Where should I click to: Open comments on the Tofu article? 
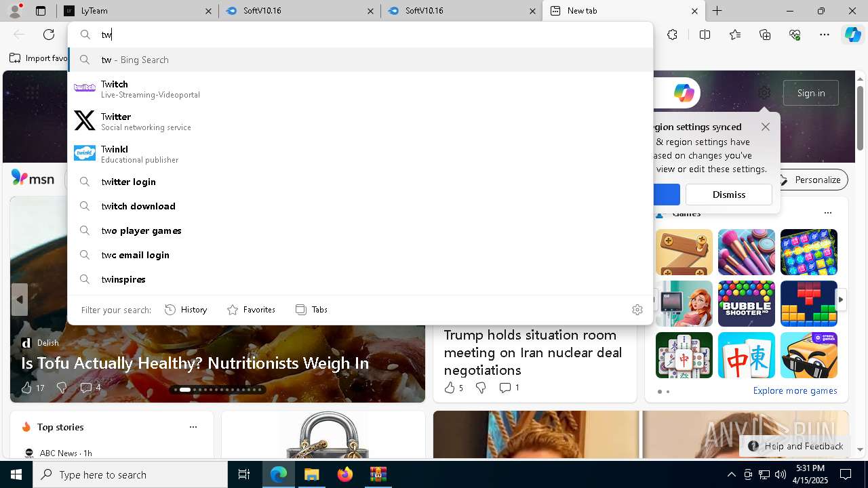click(x=90, y=388)
